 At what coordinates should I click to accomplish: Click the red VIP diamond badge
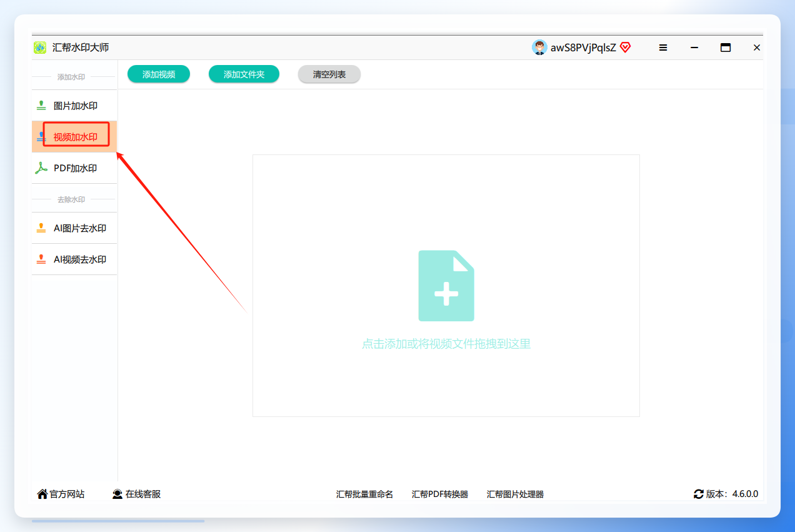pyautogui.click(x=625, y=48)
